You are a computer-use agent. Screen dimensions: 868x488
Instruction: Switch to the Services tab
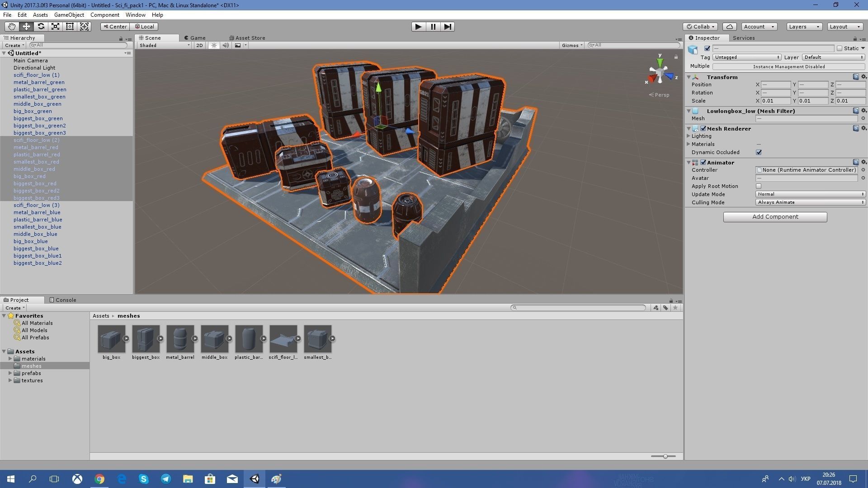743,38
